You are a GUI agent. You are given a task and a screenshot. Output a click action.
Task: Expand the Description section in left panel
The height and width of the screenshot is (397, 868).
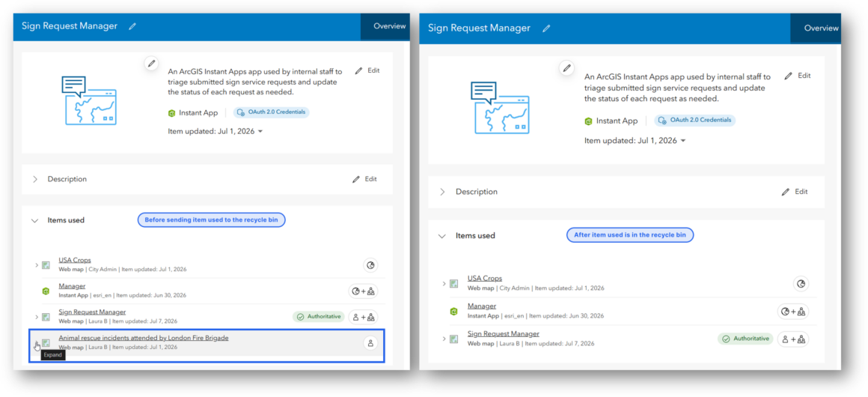click(x=35, y=179)
